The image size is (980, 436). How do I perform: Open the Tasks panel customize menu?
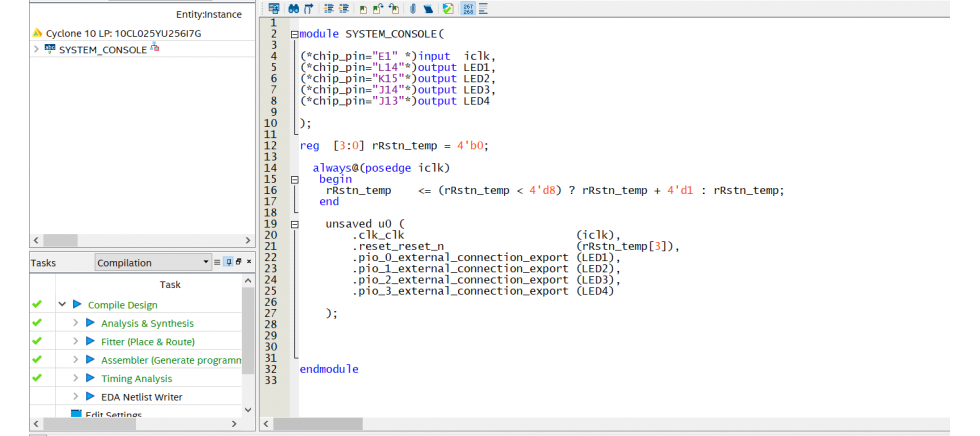(x=217, y=262)
